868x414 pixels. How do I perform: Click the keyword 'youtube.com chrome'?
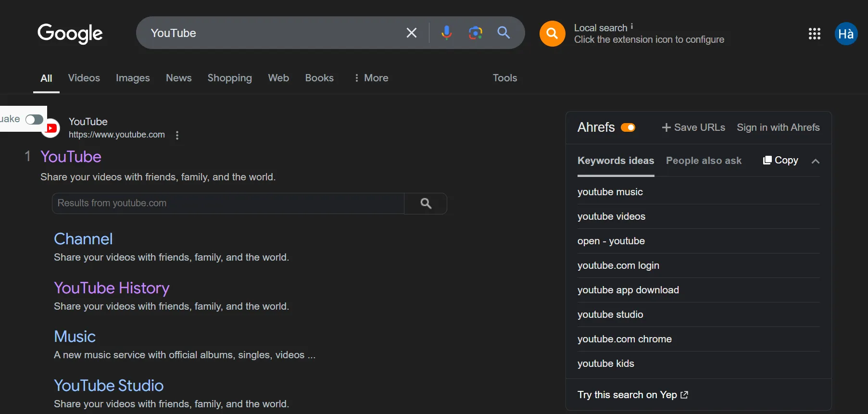(625, 339)
